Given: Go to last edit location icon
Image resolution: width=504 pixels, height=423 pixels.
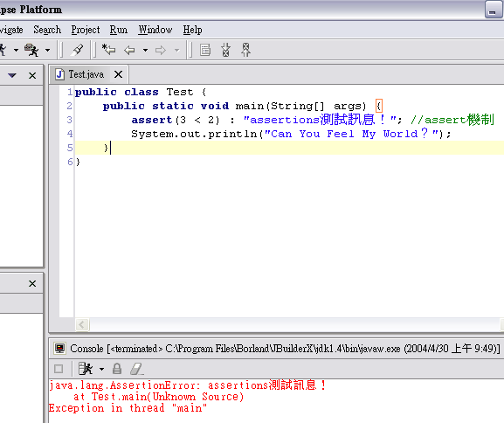Looking at the screenshot, I should tap(108, 50).
